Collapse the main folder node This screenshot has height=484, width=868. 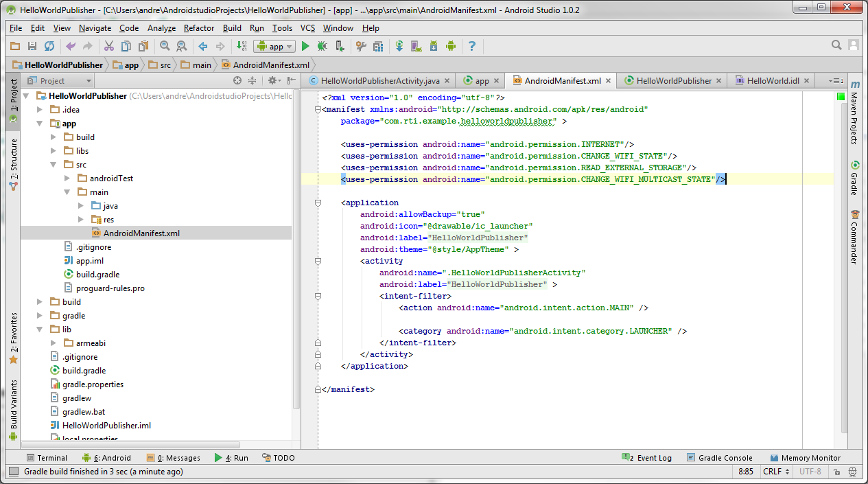67,192
